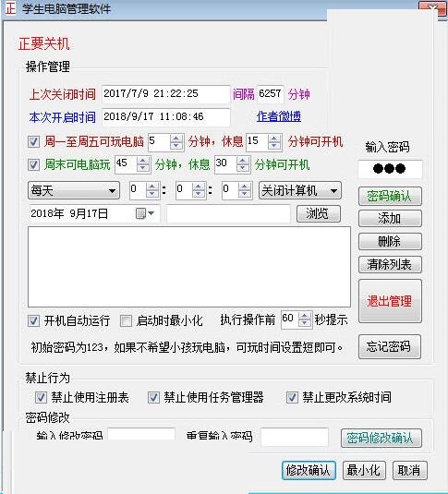Click the 2018年 9月17日 date text
Screen dimensions: 448x494
pos(69,213)
